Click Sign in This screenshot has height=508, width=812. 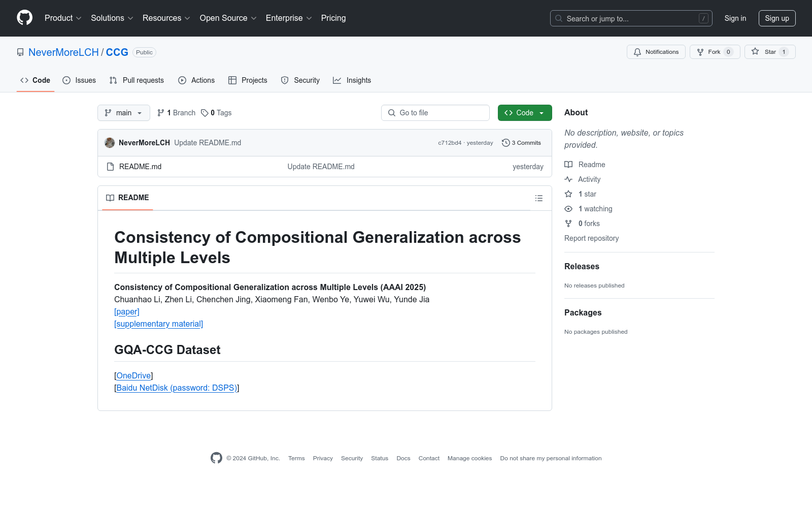tap(735, 18)
